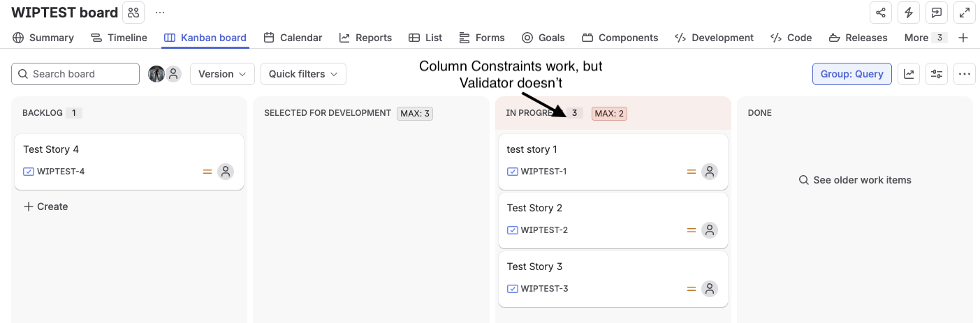This screenshot has width=980, height=323.
Task: Click the Search board field
Action: click(x=75, y=74)
